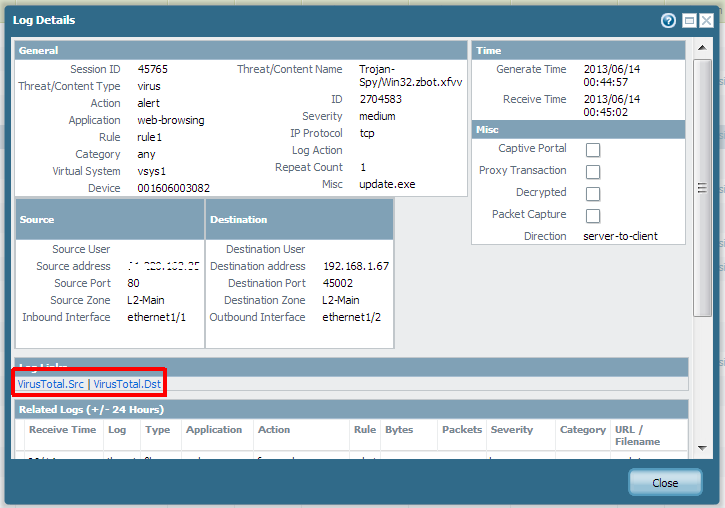Check the Decrypted checkbox
This screenshot has height=508, width=725.
[593, 194]
